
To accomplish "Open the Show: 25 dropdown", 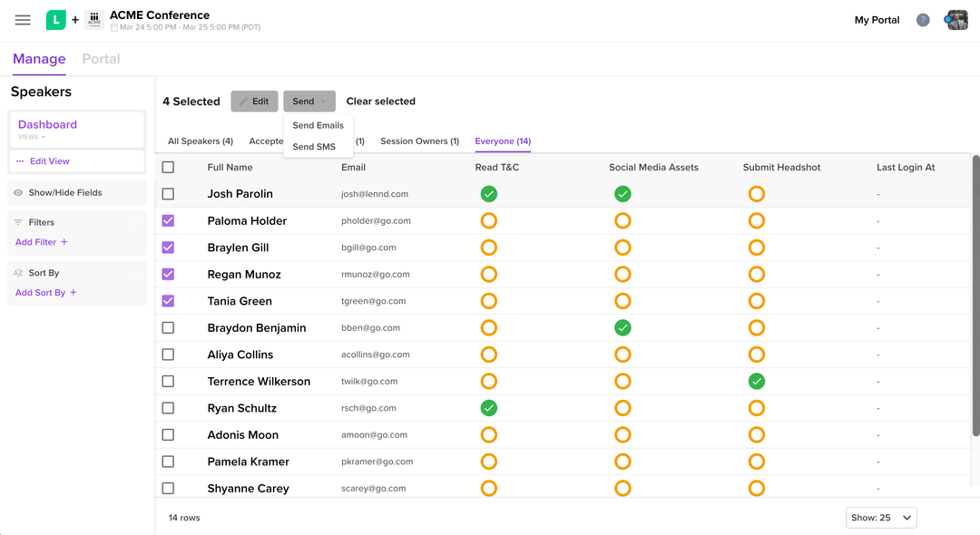I will point(880,517).
